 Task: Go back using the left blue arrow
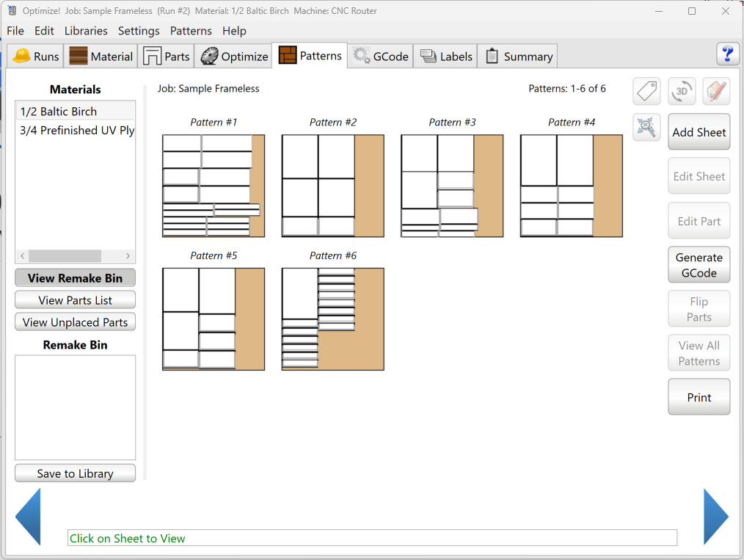(29, 517)
